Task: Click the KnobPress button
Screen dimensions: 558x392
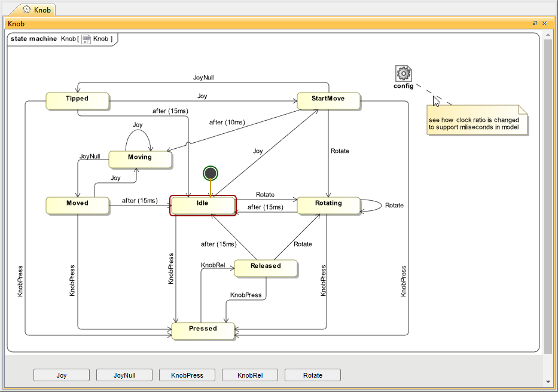Action: point(187,375)
